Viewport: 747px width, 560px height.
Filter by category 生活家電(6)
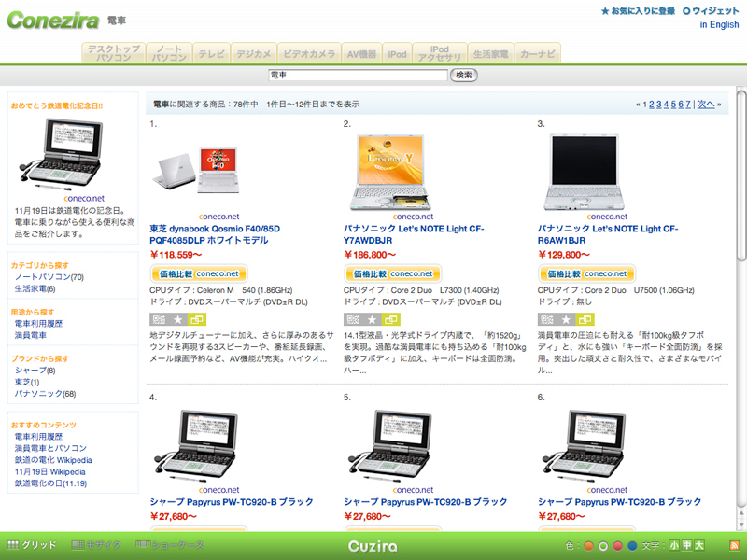[x=35, y=289]
